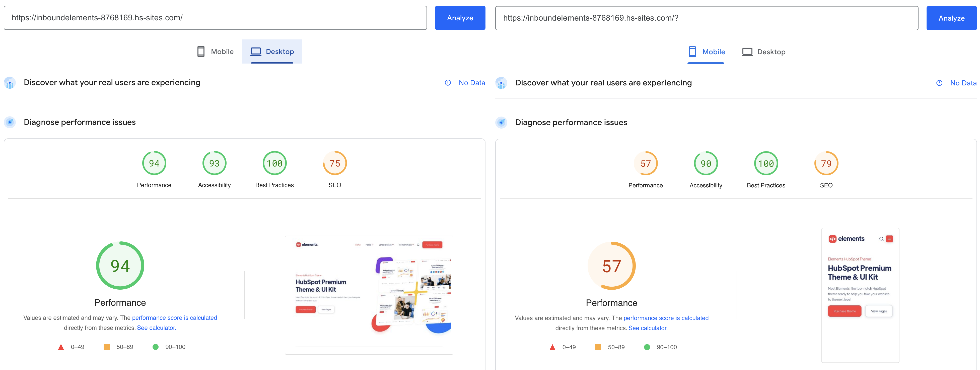This screenshot has width=980, height=370.
Task: Click Diagnose performance icon in right report
Action: coord(501,123)
